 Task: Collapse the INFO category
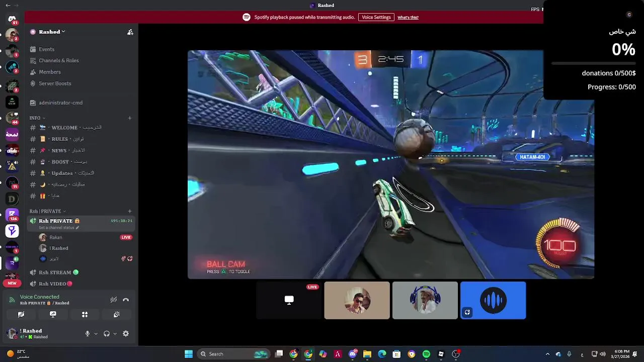pyautogui.click(x=37, y=118)
